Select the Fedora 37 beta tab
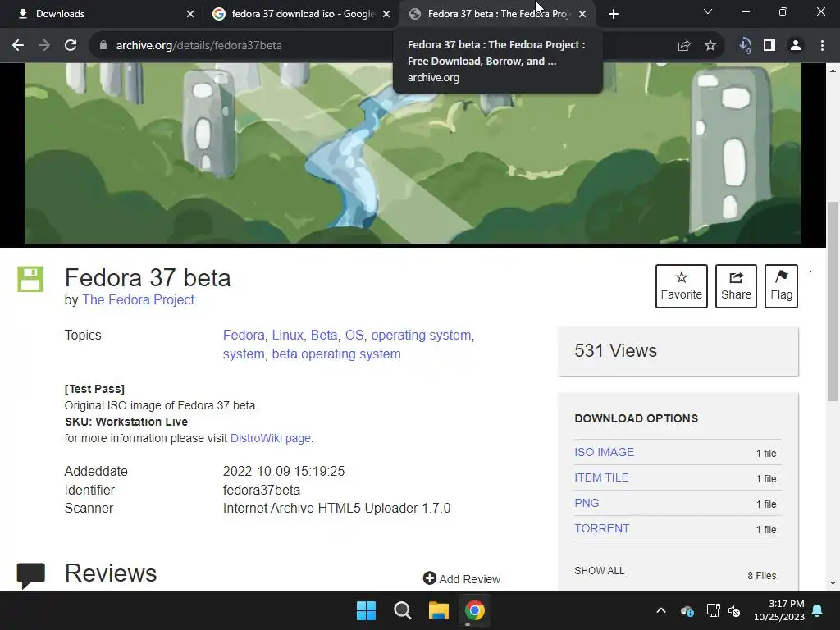The image size is (840, 630). 496,14
